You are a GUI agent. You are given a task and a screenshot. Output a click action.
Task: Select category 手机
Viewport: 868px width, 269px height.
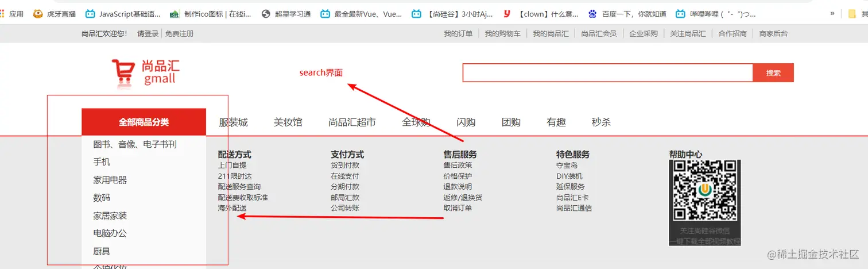point(102,162)
